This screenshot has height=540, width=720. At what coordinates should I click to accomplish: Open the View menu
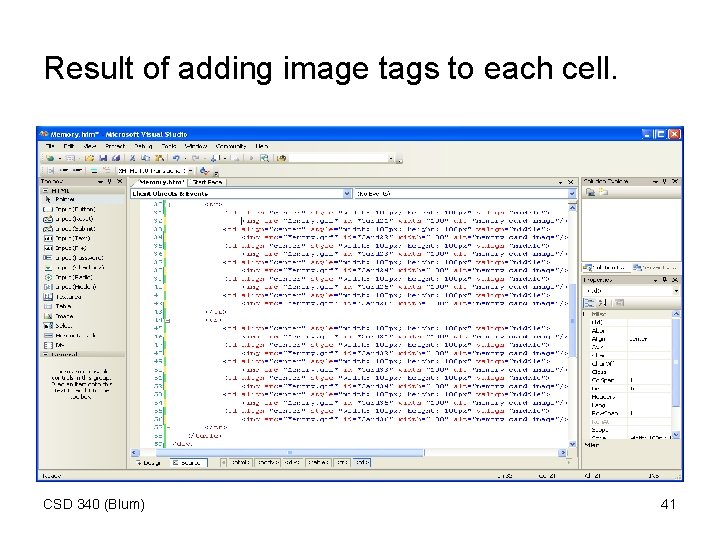90,146
